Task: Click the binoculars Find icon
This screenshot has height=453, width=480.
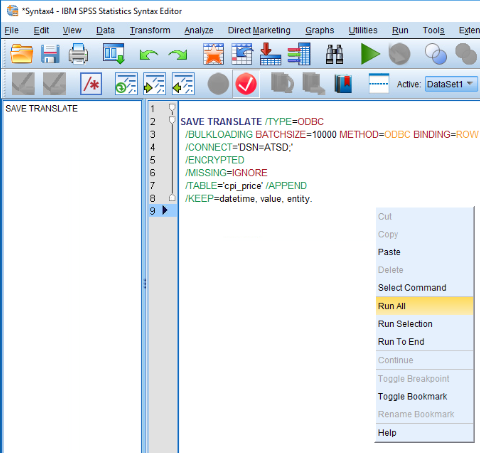Action: click(x=334, y=54)
